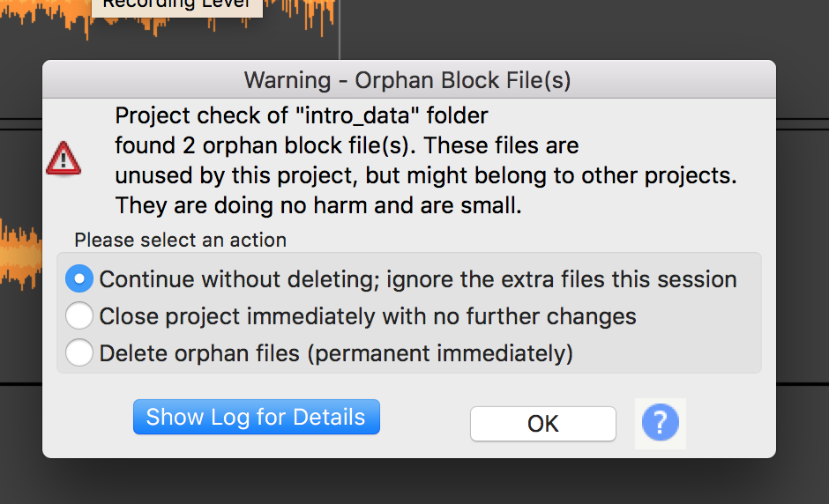Choose the Close project immediately radio button
Viewport: 829px width, 504px height.
(x=79, y=316)
